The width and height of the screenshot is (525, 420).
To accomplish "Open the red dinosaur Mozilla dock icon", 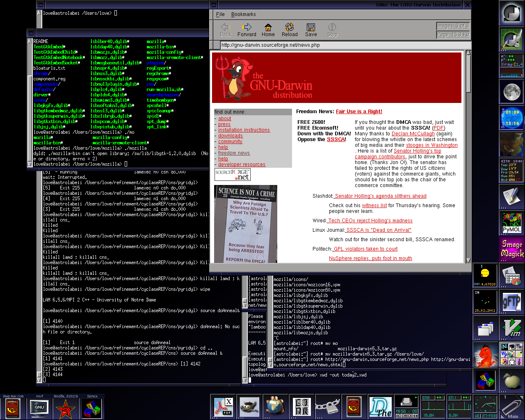I will point(485,354).
